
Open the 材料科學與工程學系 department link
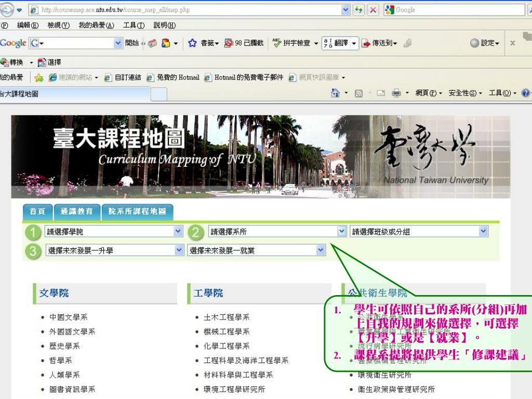click(x=238, y=375)
